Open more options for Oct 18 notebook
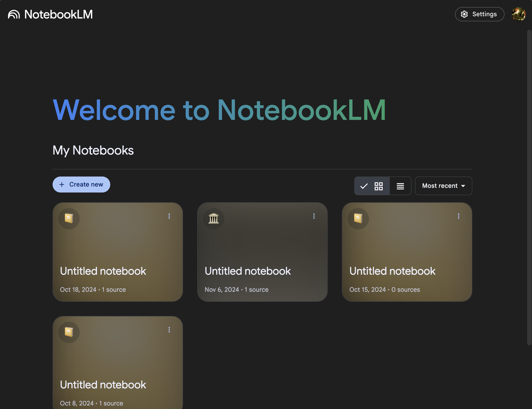Screen dimensions: 532x409 click(169, 216)
